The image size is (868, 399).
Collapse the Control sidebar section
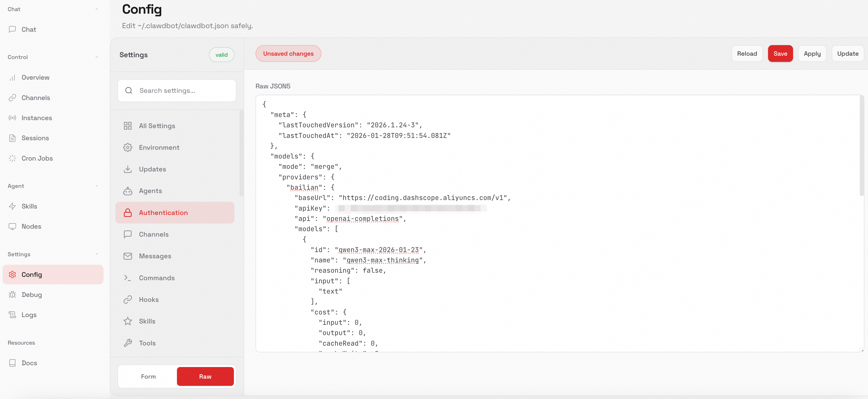97,57
